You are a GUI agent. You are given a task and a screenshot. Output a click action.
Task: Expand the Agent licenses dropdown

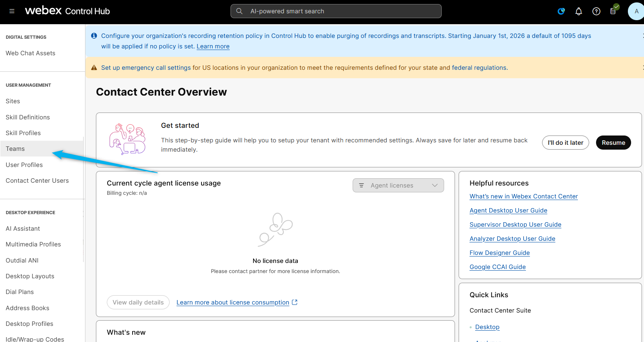pos(398,186)
